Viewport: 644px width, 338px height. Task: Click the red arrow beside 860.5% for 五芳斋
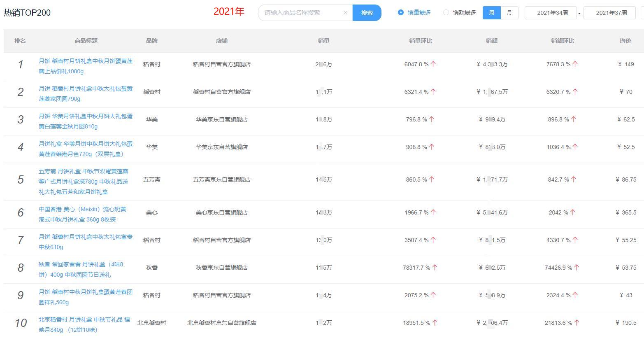point(431,179)
